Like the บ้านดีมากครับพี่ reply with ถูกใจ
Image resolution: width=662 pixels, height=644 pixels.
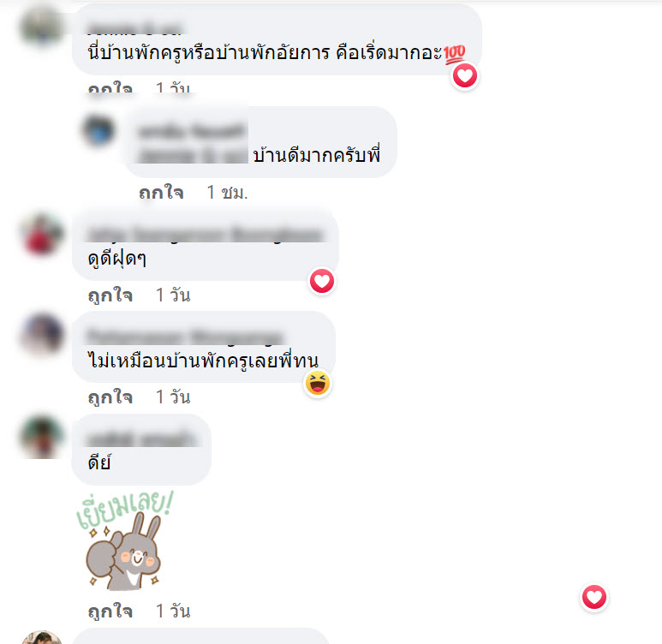[x=161, y=193]
